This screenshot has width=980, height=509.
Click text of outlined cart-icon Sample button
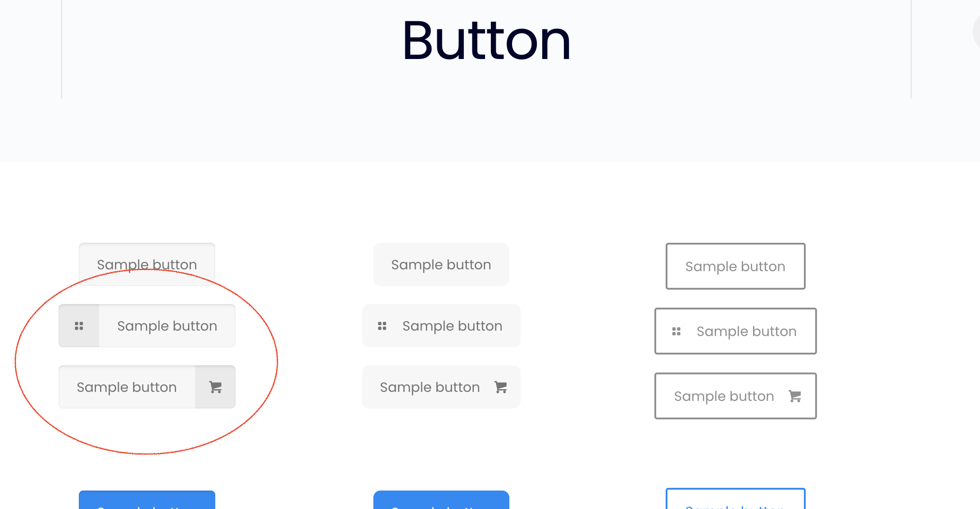(724, 396)
